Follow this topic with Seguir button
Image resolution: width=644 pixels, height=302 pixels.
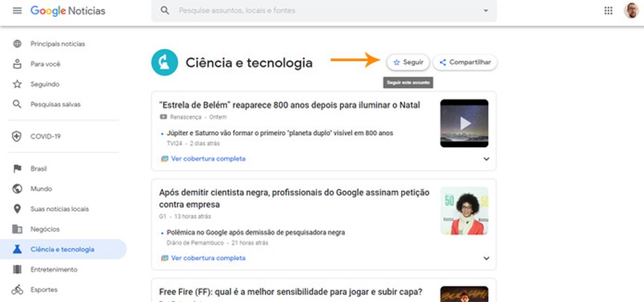pos(408,62)
